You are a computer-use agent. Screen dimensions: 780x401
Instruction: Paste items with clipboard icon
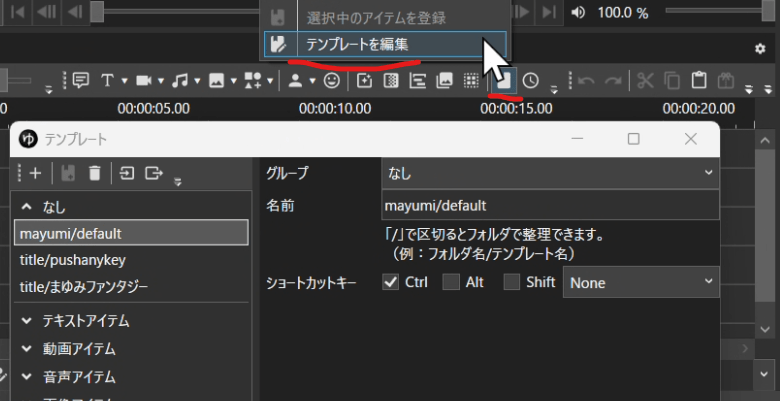[699, 80]
